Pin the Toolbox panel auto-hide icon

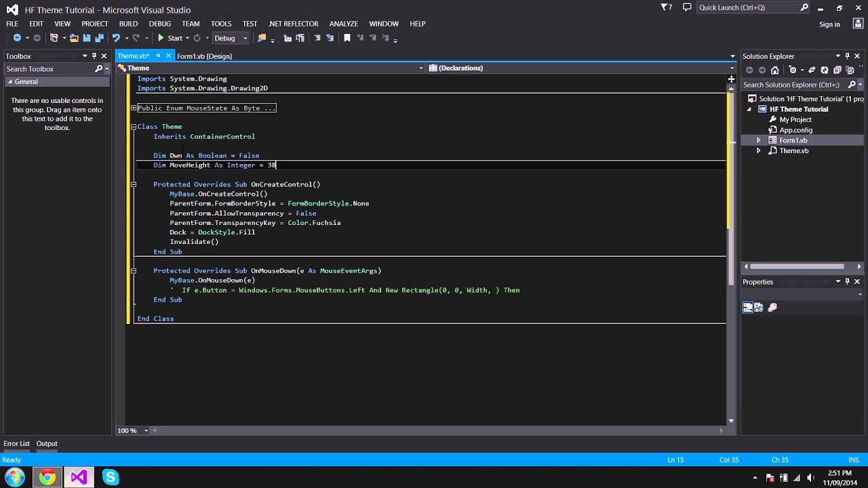pyautogui.click(x=94, y=56)
